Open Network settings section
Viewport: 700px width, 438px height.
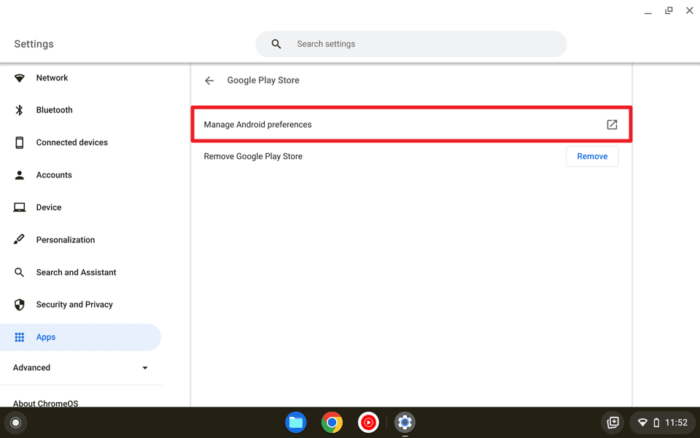click(80, 78)
